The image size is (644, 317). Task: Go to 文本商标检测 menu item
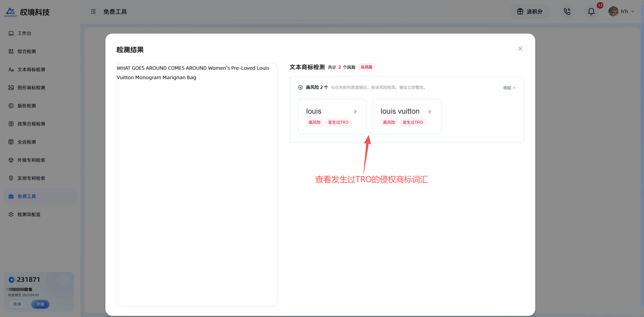[x=40, y=69]
